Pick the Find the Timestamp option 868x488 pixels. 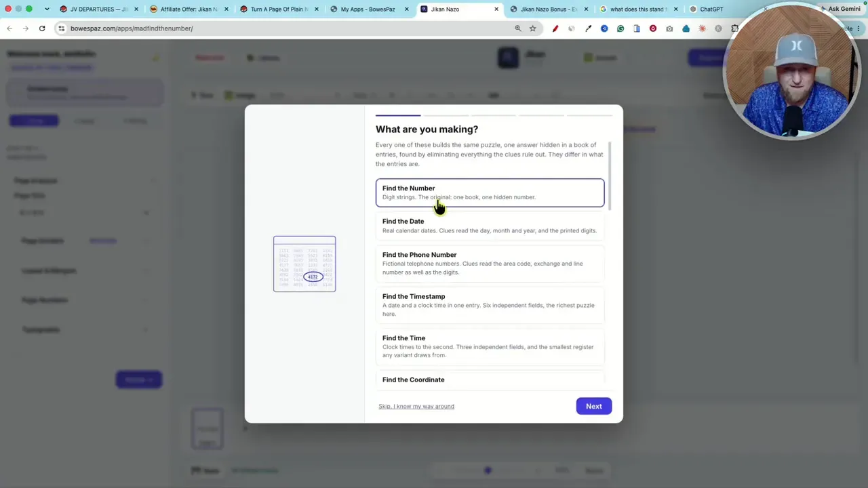click(x=490, y=305)
